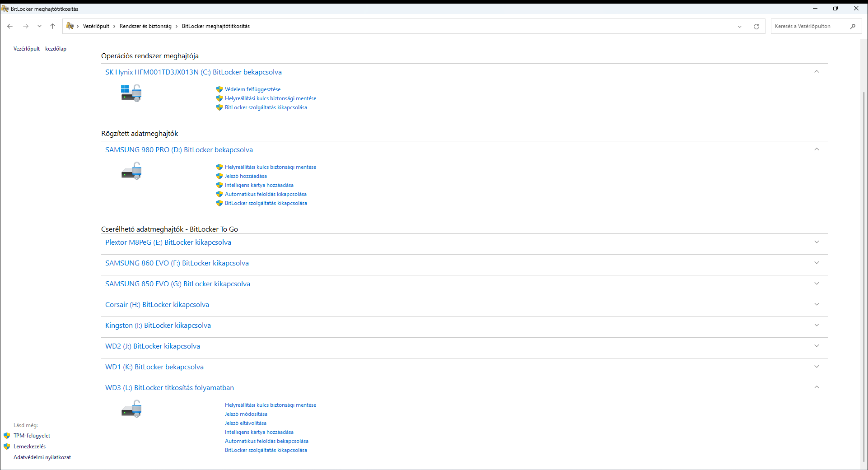The height and width of the screenshot is (470, 868).
Task: Expand the WD1 K: drive chevron
Action: coord(817,367)
